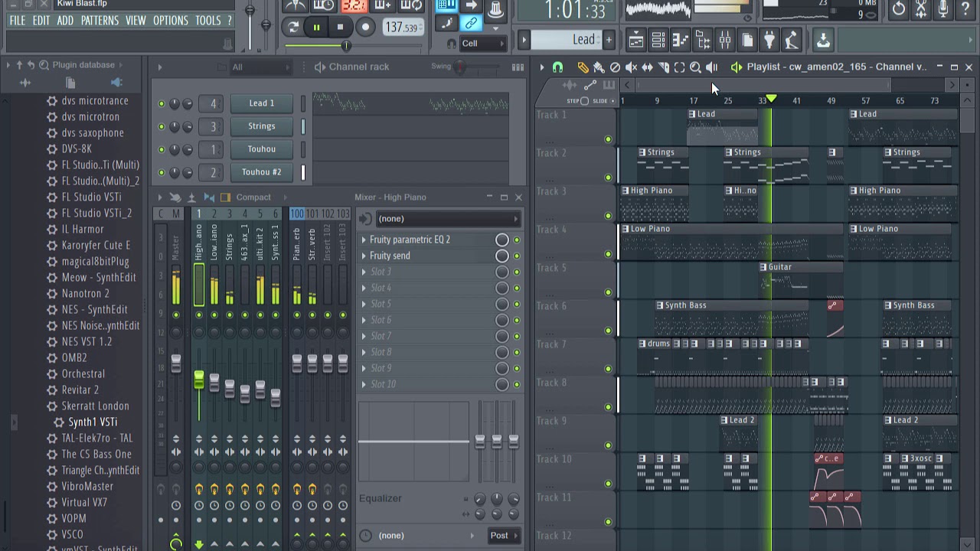Mute Strings channel green LED
This screenshot has height=551, width=980.
(161, 126)
